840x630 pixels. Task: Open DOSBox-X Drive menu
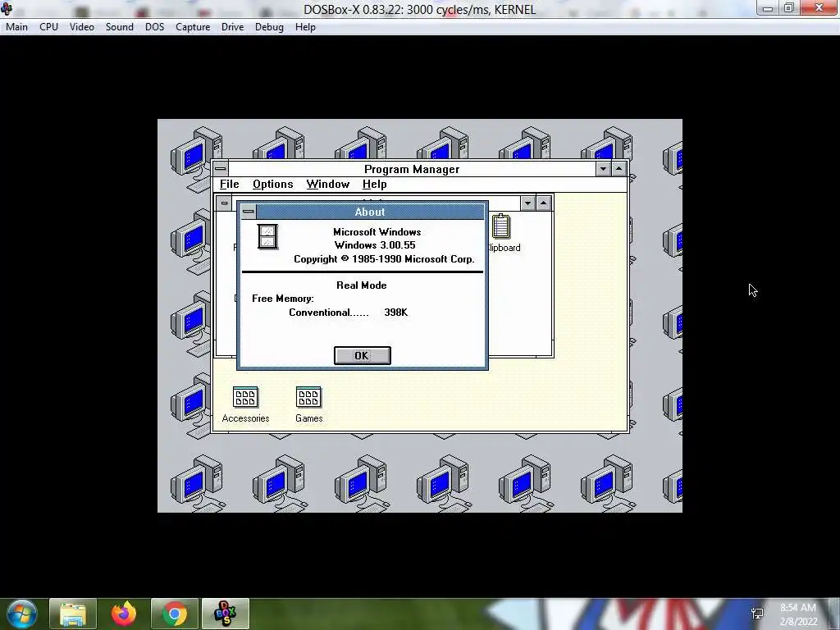pos(232,27)
